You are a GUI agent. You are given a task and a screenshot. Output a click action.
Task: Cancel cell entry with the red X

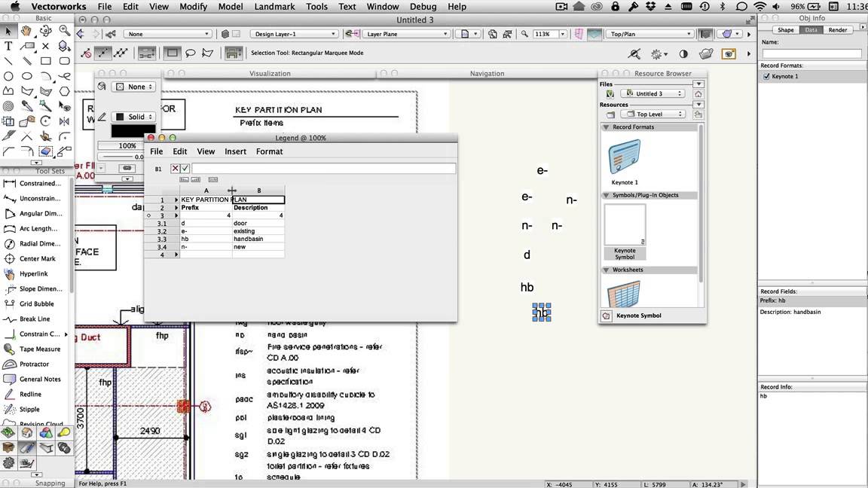pyautogui.click(x=175, y=168)
